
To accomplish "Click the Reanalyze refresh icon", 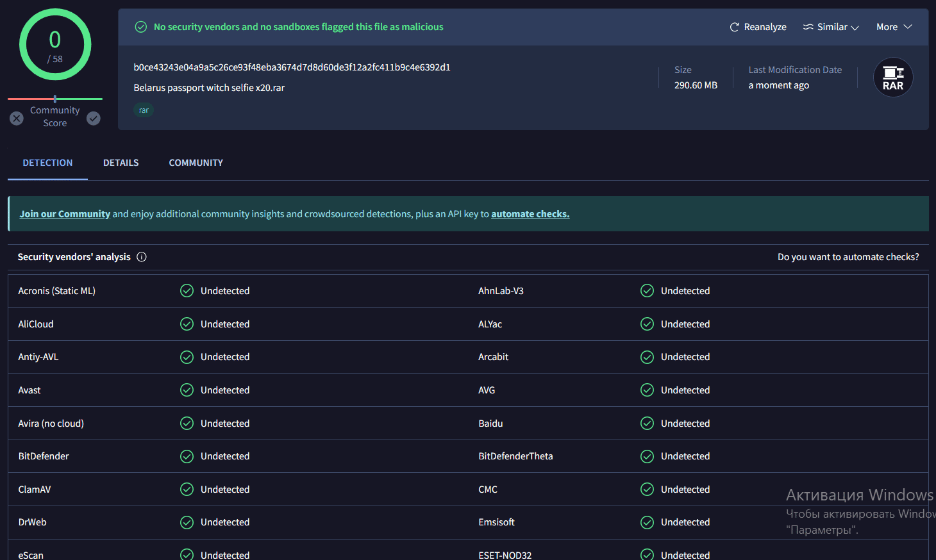I will (x=735, y=27).
